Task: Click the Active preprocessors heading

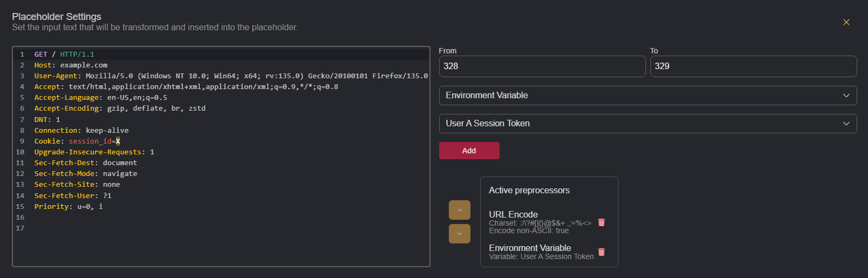Action: click(x=529, y=191)
